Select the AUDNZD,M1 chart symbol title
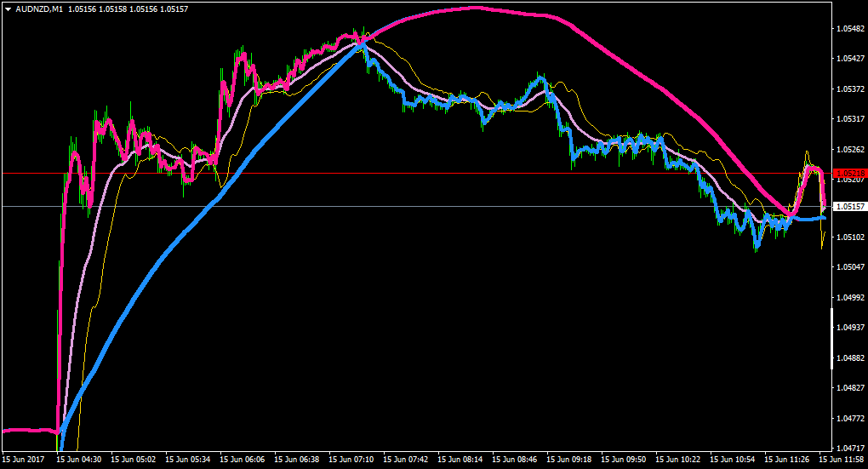This screenshot has width=868, height=469. pos(39,9)
